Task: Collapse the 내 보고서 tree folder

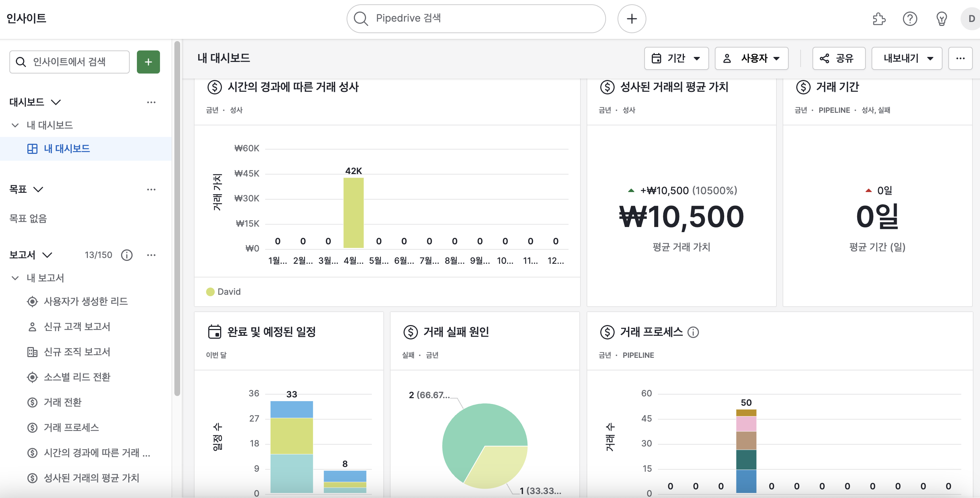Action: (x=15, y=278)
